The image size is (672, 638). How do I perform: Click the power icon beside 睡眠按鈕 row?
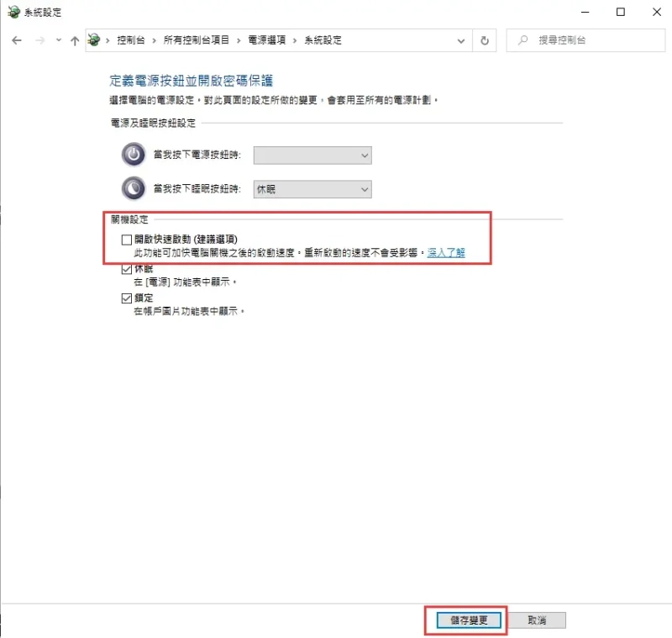(x=133, y=188)
